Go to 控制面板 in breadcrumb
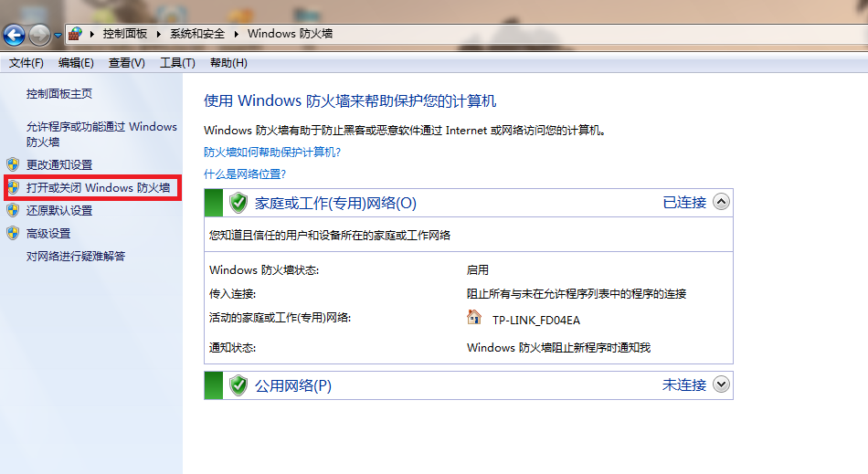 [x=125, y=34]
